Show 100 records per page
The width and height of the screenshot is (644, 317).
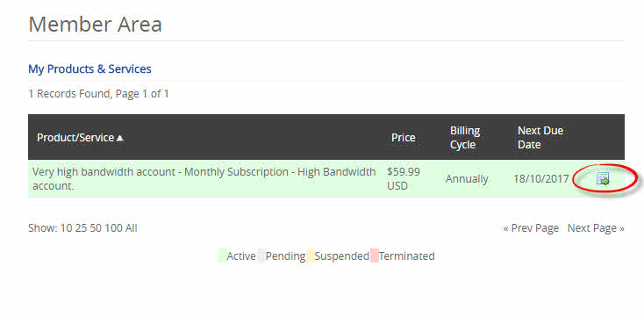tap(113, 227)
